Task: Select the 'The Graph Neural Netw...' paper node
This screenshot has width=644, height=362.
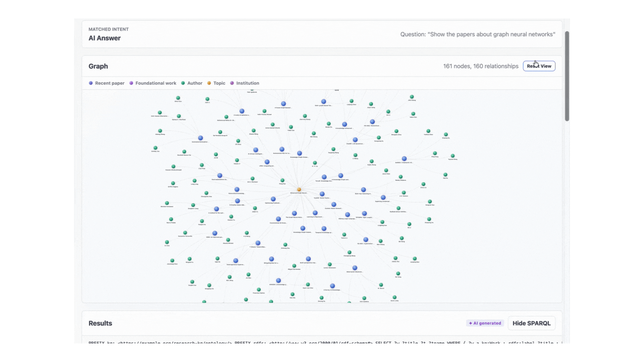Action: click(294, 213)
